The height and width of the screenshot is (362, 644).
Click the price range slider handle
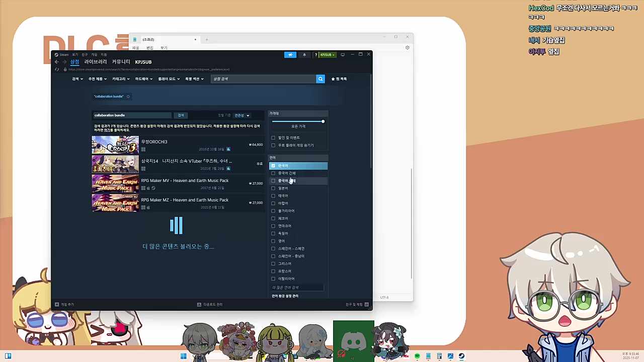323,121
